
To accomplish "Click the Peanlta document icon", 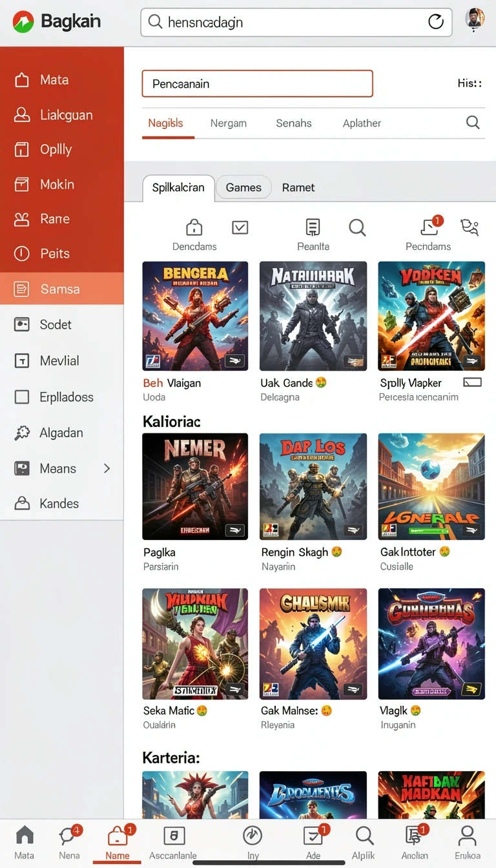I will coord(313,227).
